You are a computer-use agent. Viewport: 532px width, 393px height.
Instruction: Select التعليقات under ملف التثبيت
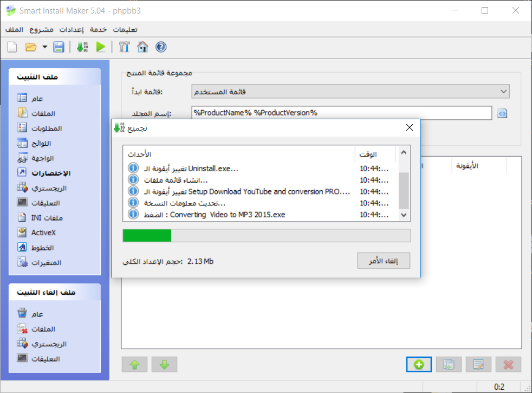click(38, 203)
